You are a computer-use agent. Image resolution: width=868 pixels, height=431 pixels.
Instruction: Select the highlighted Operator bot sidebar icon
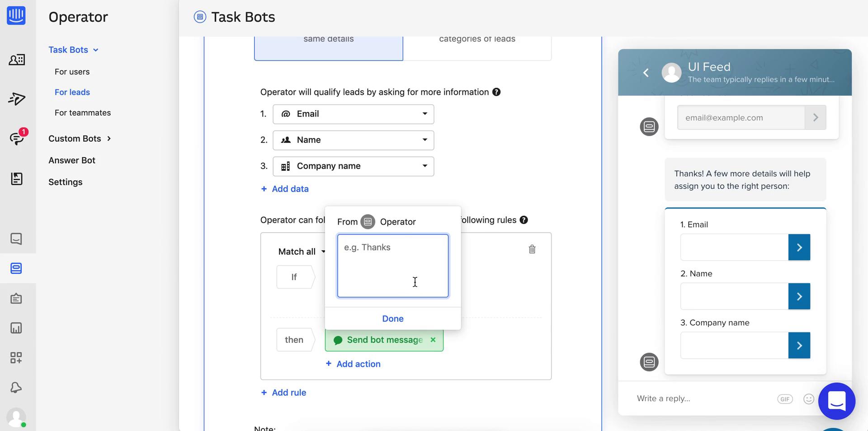coord(16,268)
